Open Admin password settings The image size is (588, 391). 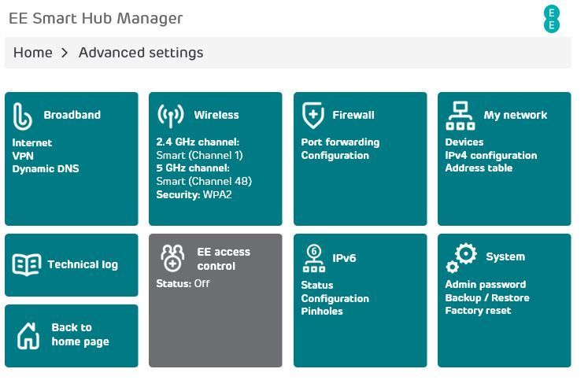485,285
